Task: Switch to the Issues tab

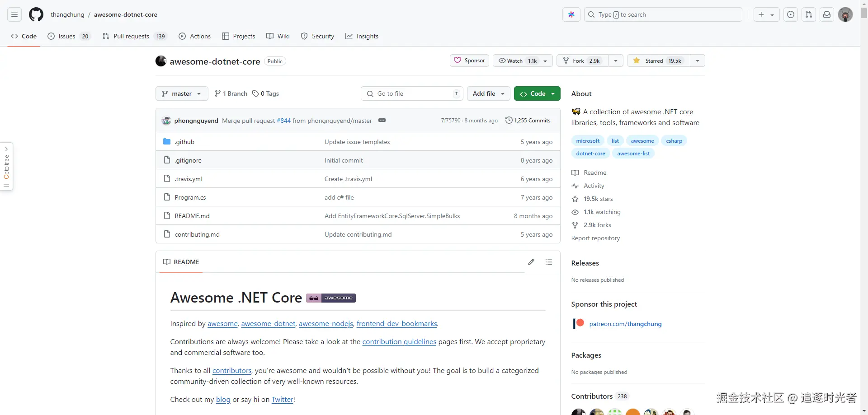Action: 69,36
